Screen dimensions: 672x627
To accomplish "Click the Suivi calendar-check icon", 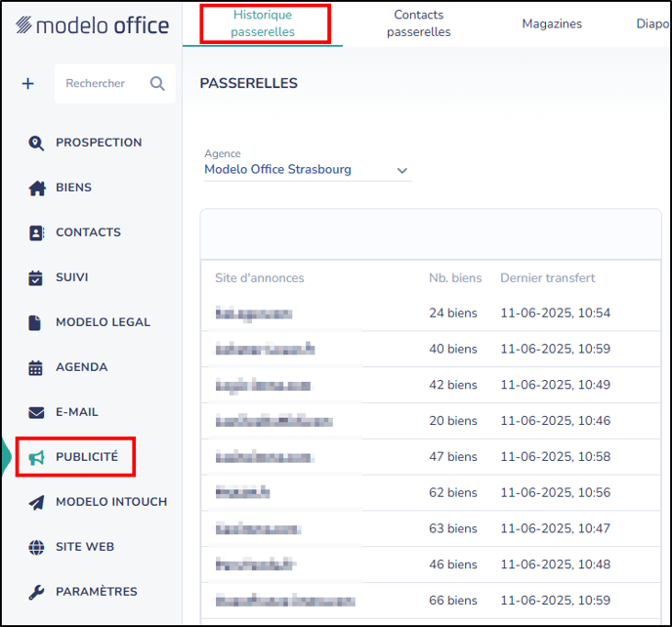I will pyautogui.click(x=35, y=277).
